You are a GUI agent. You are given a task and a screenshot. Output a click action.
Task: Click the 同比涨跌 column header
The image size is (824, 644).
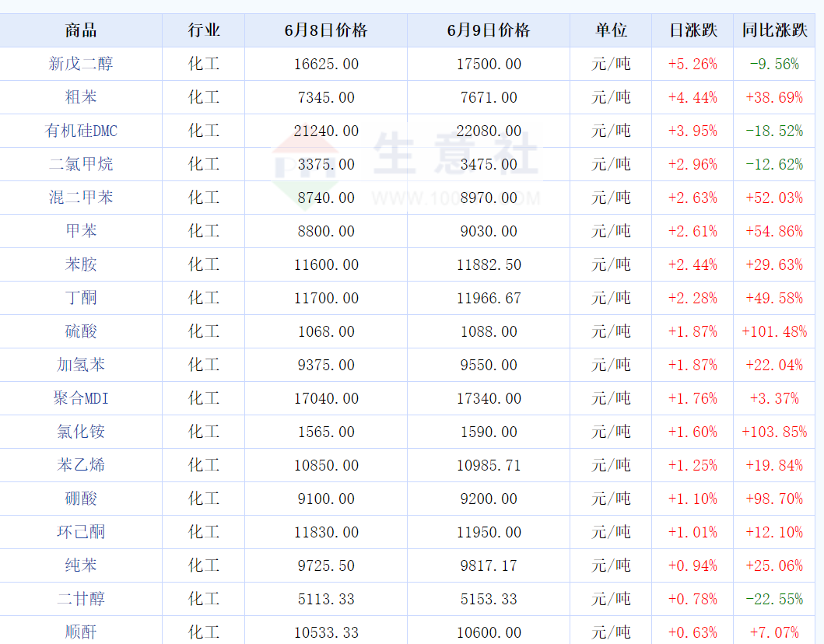pyautogui.click(x=774, y=30)
